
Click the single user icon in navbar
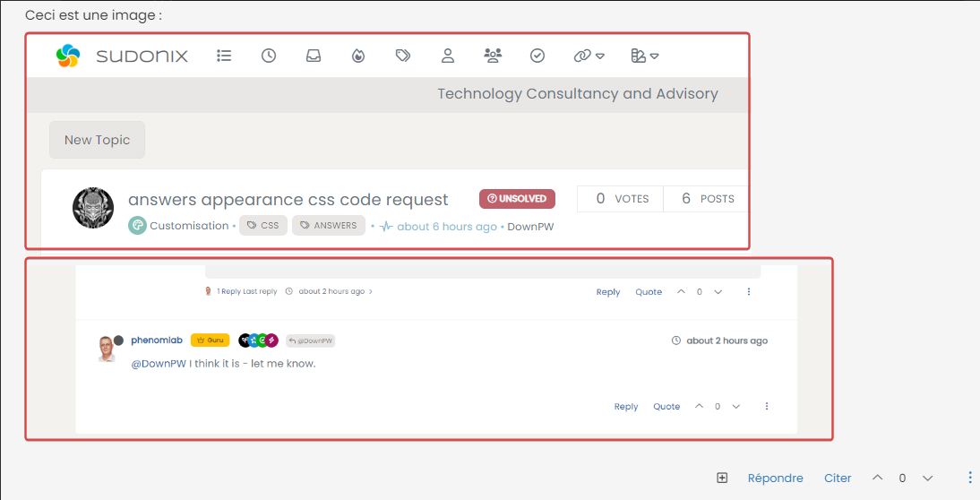(448, 56)
